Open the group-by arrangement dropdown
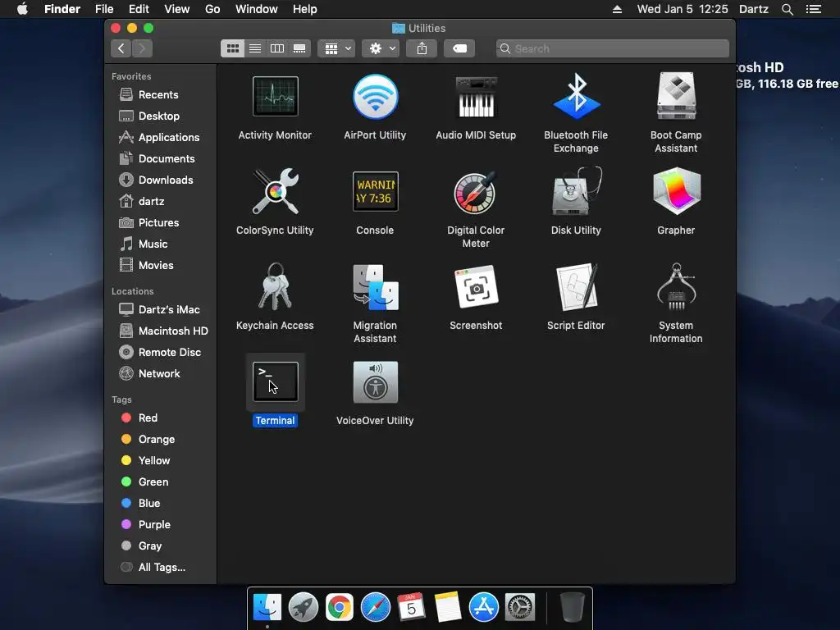The image size is (840, 630). tap(336, 48)
